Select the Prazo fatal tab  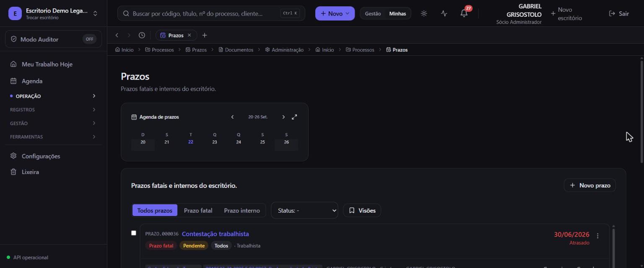pyautogui.click(x=198, y=210)
